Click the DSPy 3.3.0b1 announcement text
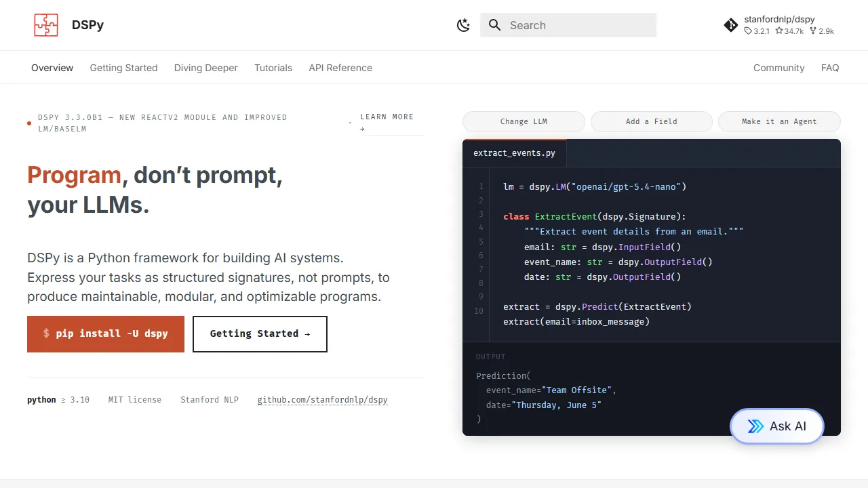Screen dimensions: 868x488 coord(163,123)
